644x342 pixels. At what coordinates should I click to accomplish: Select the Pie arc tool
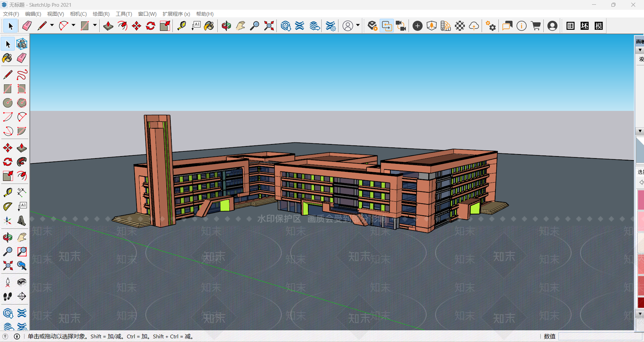click(x=22, y=131)
